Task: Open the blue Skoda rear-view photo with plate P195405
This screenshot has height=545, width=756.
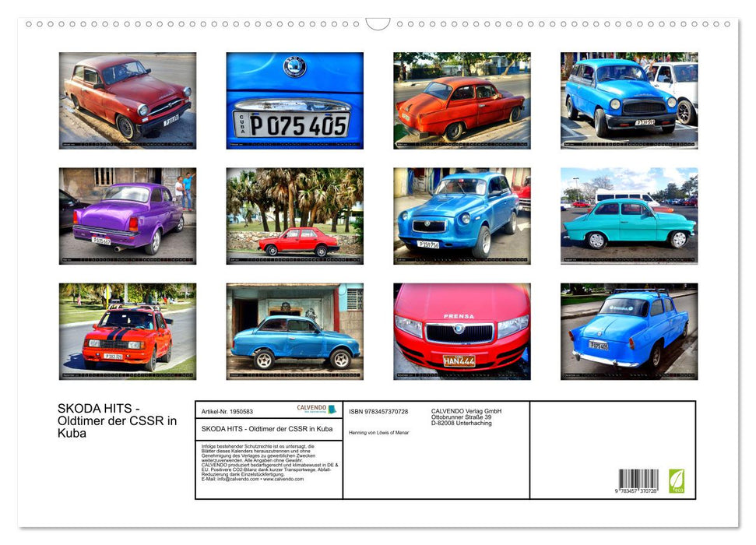Action: pyautogui.click(x=628, y=332)
